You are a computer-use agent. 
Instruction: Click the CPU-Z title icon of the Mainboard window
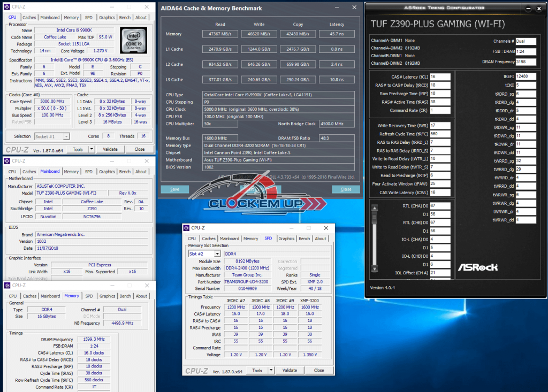point(7,160)
